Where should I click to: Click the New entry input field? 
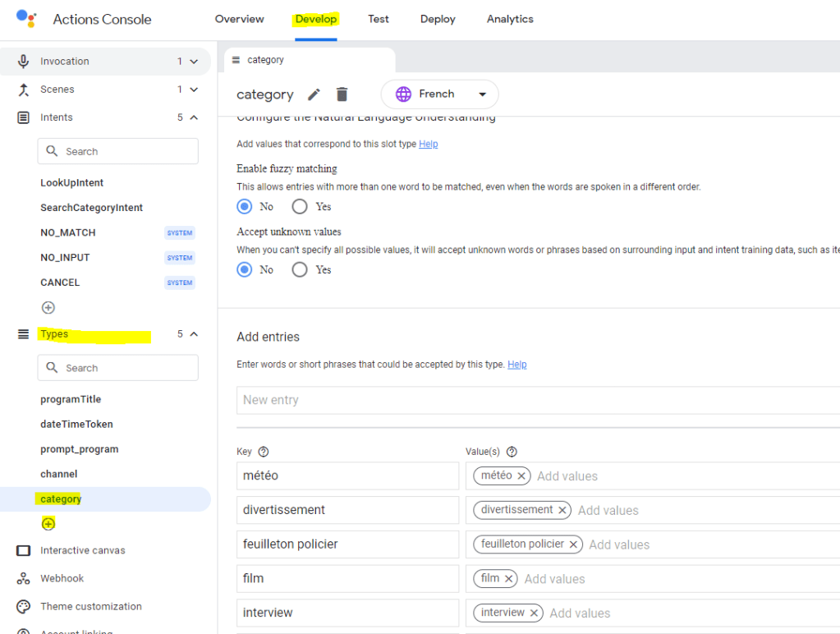pyautogui.click(x=534, y=400)
